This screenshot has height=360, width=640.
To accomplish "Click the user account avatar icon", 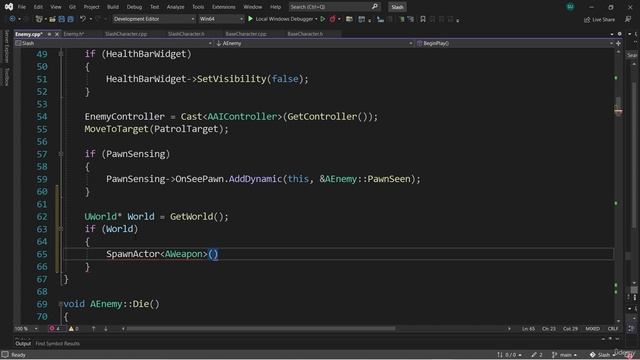I will 570,7.
